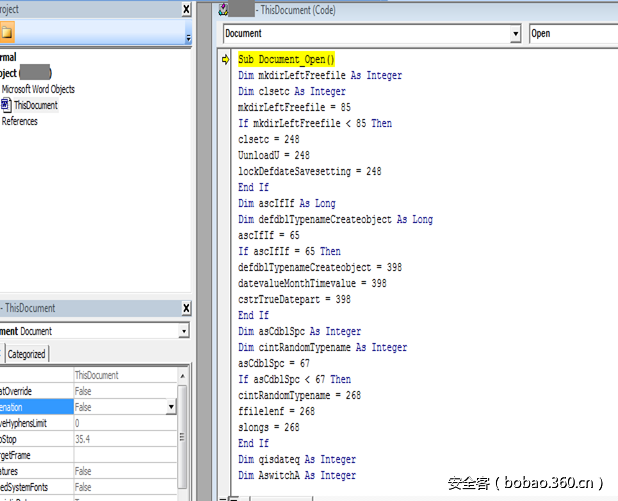This screenshot has width=618, height=501.
Task: Close the Properties pane
Action: tap(186, 308)
